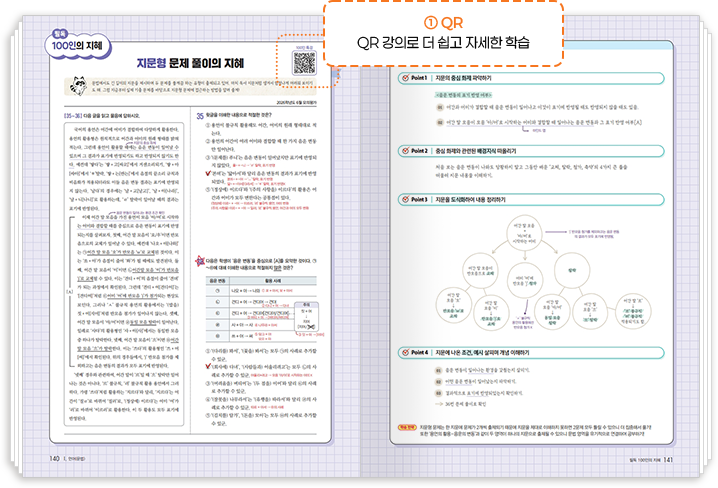
Task: Select the 'Point 4' header bar
Action: click(x=531, y=352)
